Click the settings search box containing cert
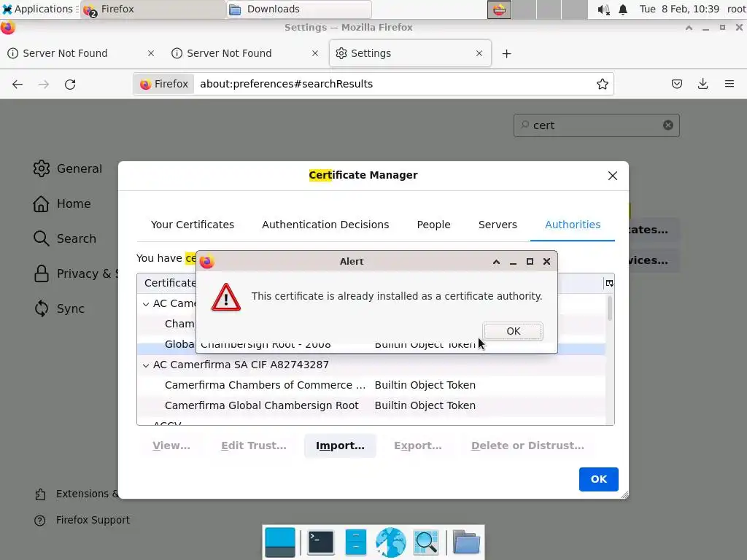Screen dimensions: 747x560 click(597, 125)
